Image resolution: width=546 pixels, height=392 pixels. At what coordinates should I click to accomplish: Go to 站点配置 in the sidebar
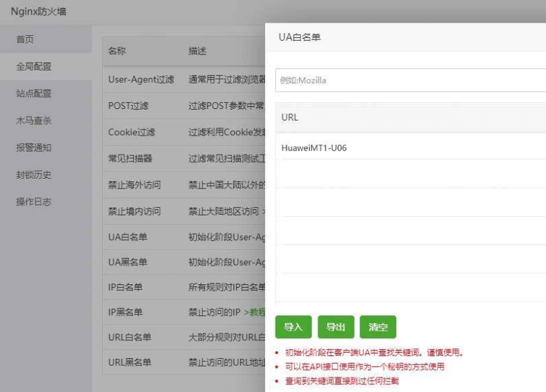tap(34, 94)
